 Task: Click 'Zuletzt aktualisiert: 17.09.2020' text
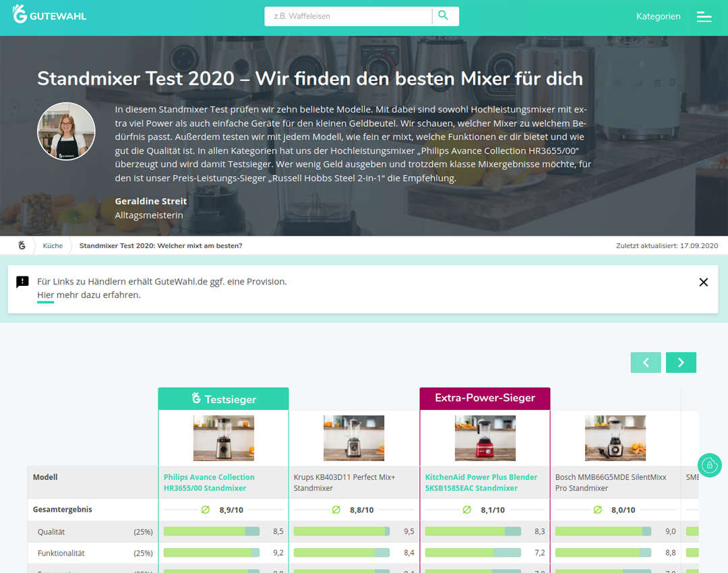[667, 245]
